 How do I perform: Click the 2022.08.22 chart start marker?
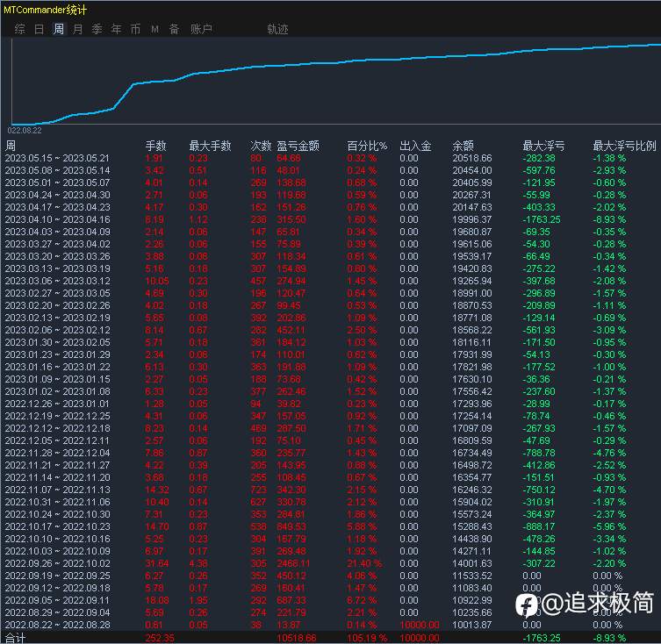click(25, 130)
